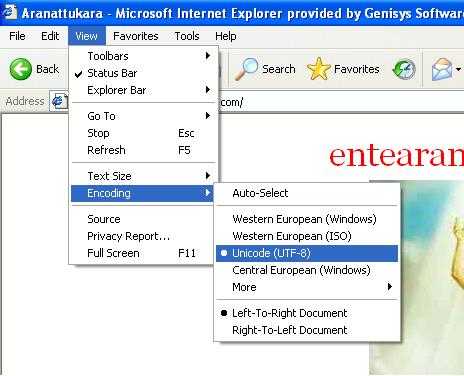Open the Edit menu

pyautogui.click(x=50, y=36)
